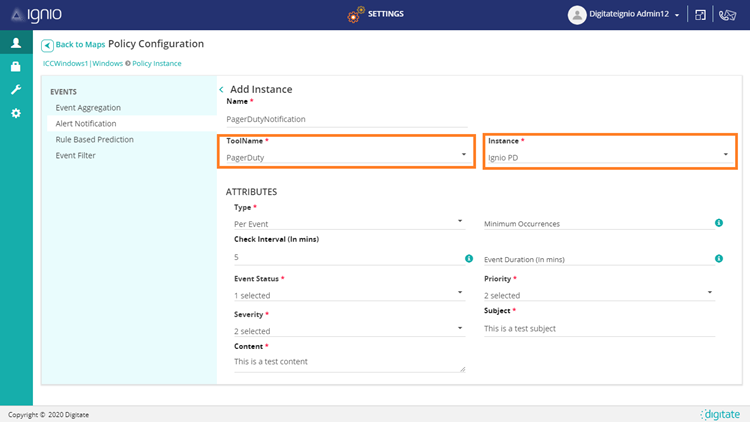750x422 pixels.
Task: Open the lock icon in sidebar
Action: (15, 67)
